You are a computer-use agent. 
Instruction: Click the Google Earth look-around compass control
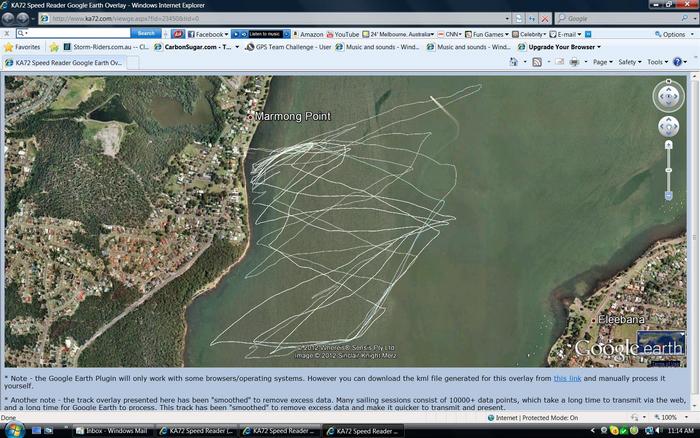[668, 96]
